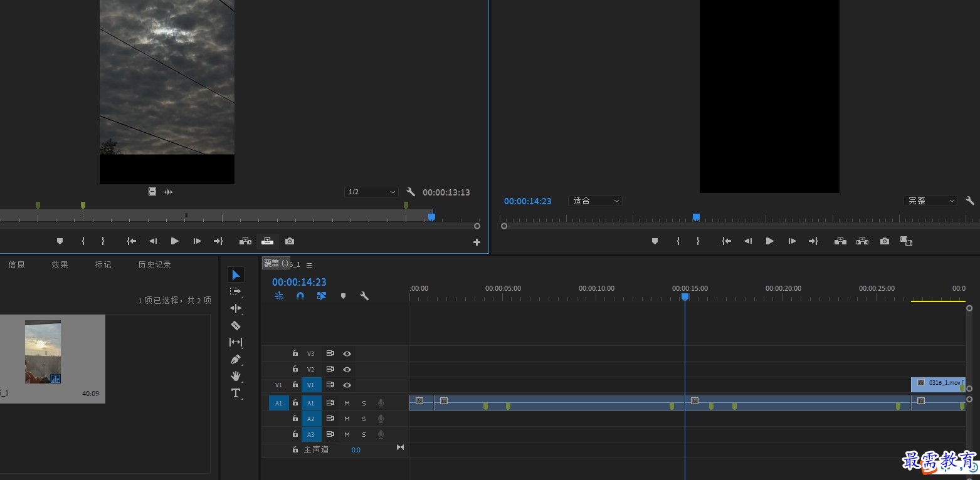
Task: Switch to the 历史记录 tab
Action: click(155, 264)
